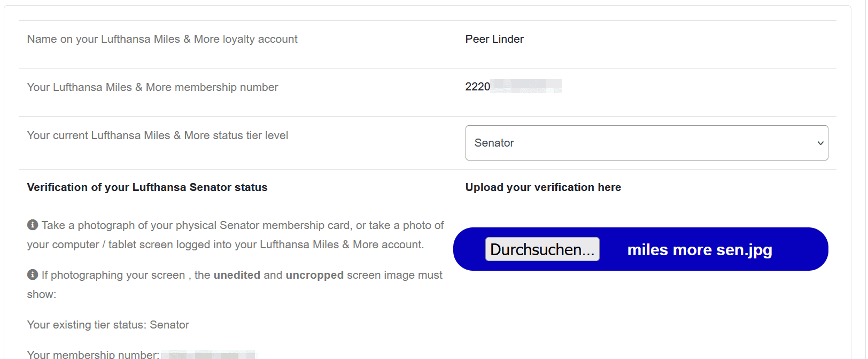Click the bold word "uncropped"
The image size is (868, 359).
click(314, 275)
